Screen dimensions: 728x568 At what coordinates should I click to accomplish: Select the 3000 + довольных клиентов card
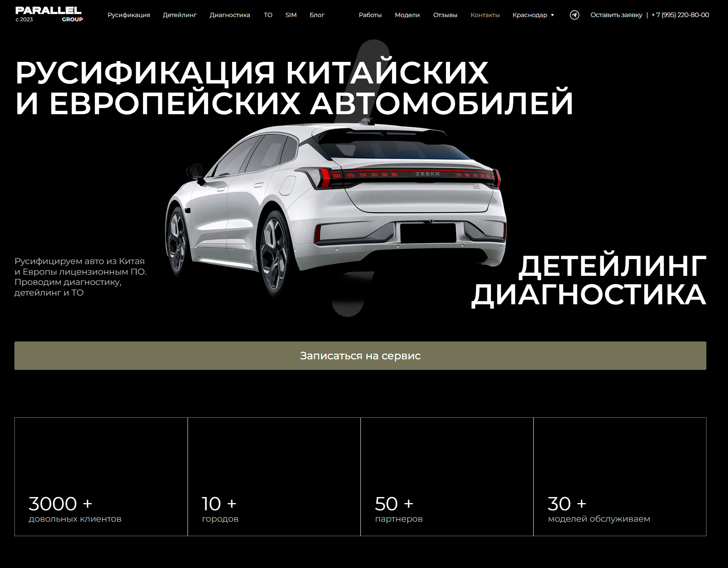tap(101, 477)
